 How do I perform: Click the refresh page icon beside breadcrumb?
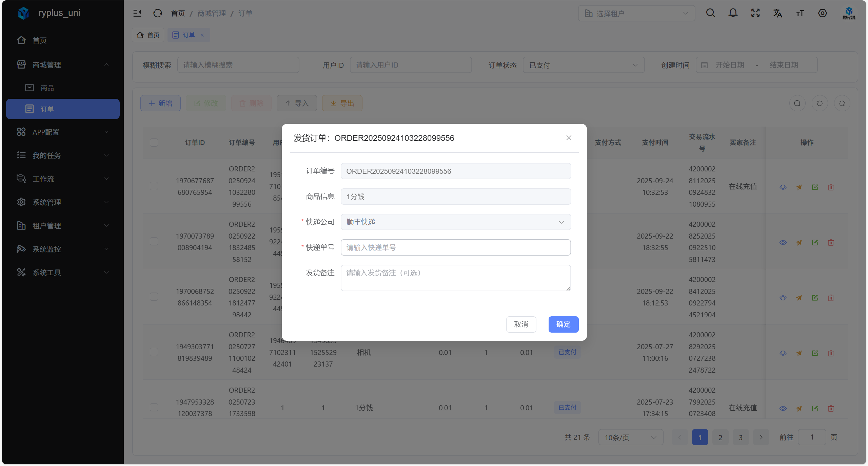157,13
